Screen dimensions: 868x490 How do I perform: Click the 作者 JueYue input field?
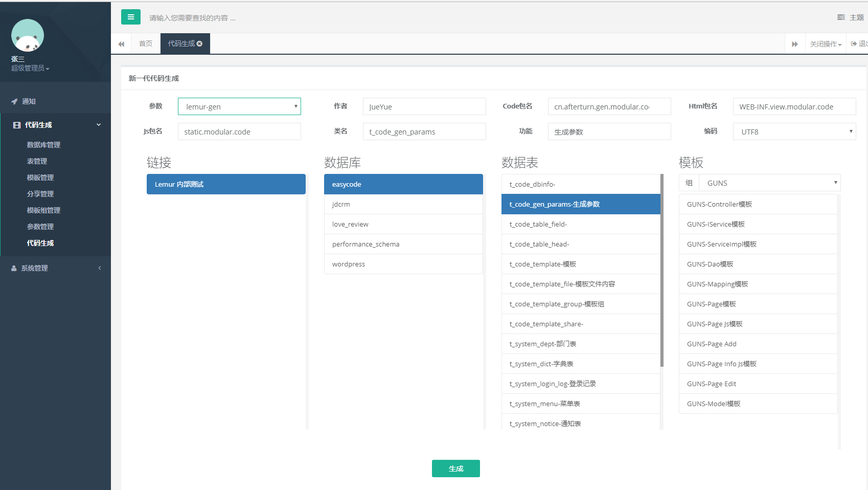point(424,106)
